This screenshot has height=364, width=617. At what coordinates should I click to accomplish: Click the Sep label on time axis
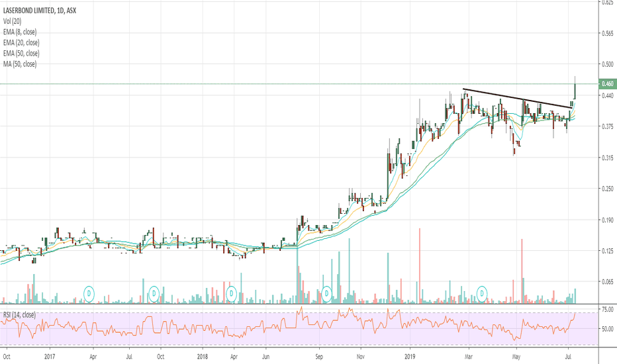click(319, 357)
